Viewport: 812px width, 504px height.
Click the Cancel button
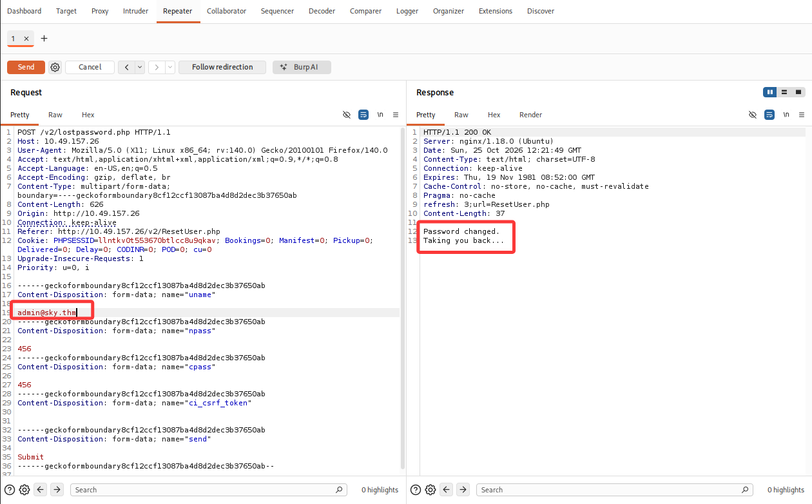90,67
